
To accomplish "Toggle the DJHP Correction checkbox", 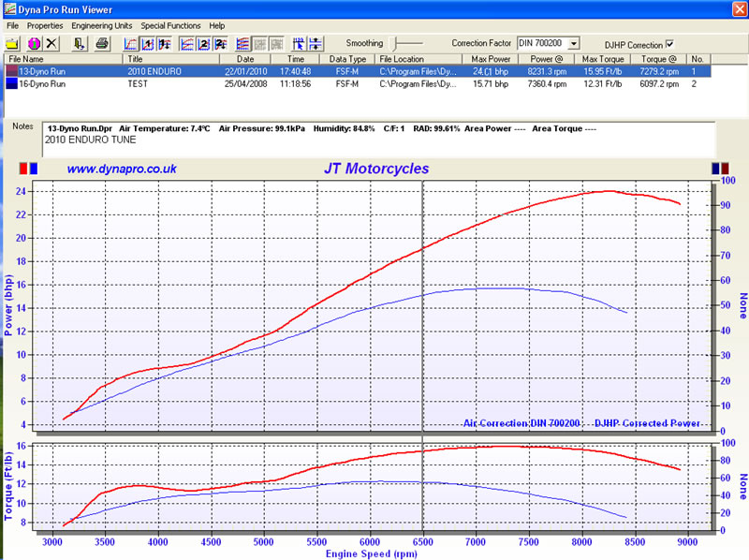I will coord(669,44).
